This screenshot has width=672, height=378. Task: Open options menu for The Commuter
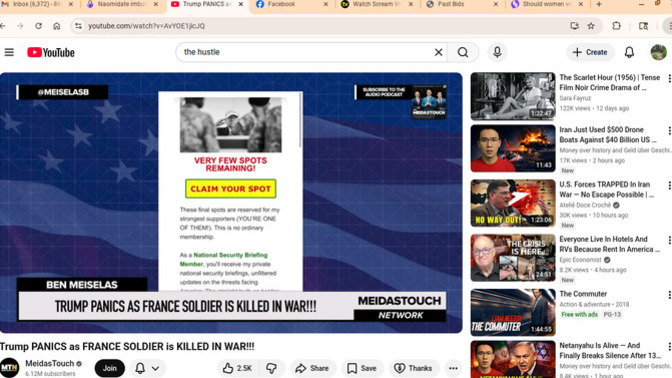point(669,295)
